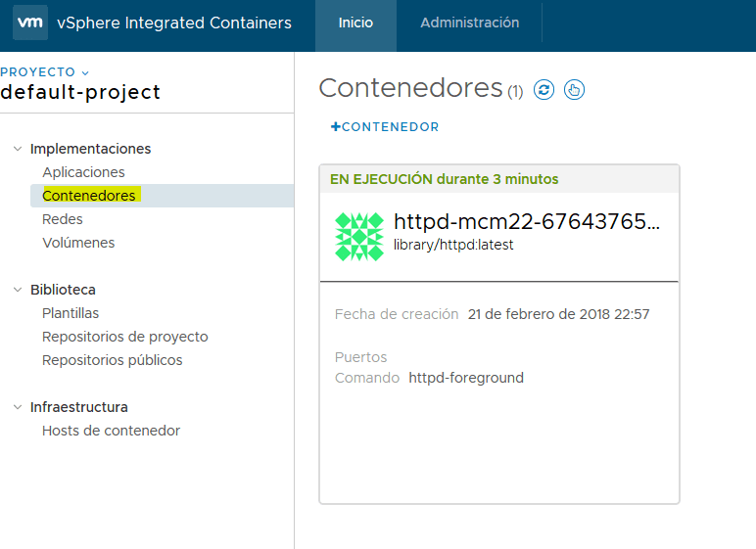This screenshot has height=549, width=756.
Task: Click the hand selection mode icon
Action: (x=574, y=90)
